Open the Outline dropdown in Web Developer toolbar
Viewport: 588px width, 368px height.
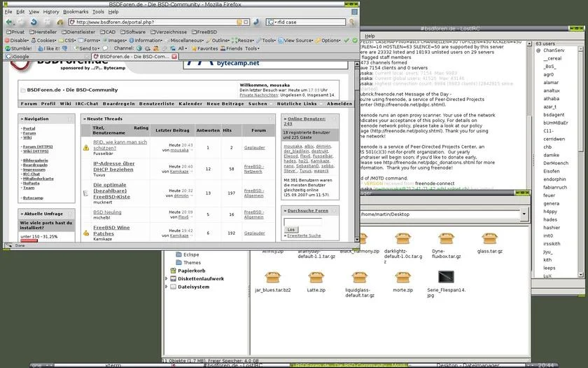pos(218,40)
